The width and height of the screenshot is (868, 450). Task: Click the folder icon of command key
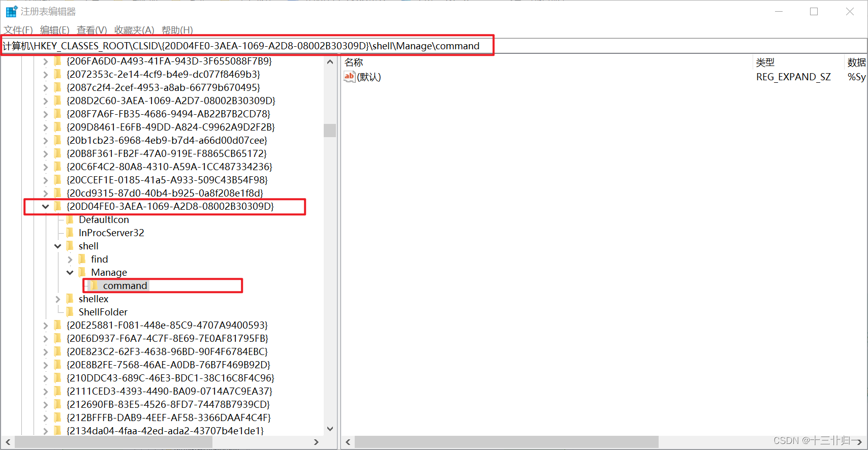click(94, 285)
